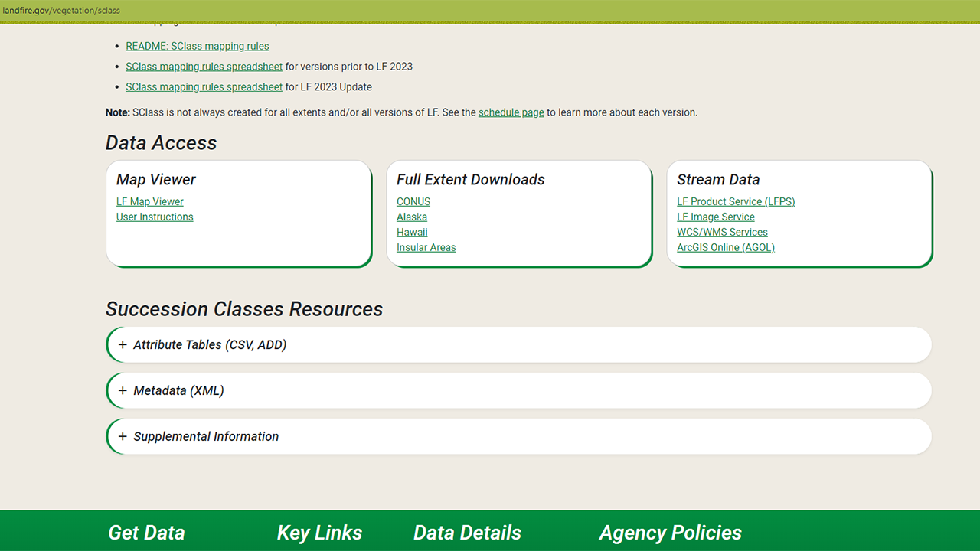Screen dimensions: 980x551
Task: Open ArcGIS Online (AGOL)
Action: coord(725,247)
